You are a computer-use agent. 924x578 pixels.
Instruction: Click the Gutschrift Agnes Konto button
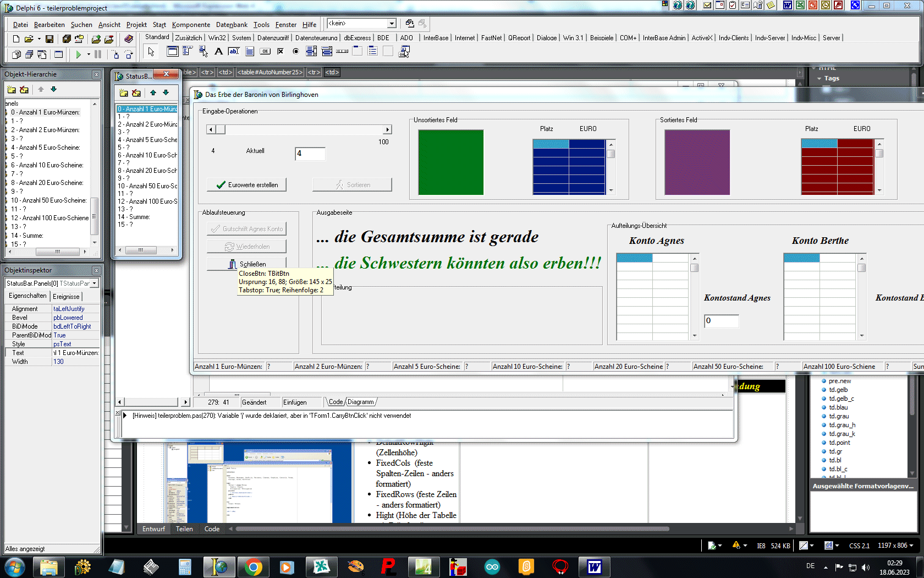pos(247,229)
